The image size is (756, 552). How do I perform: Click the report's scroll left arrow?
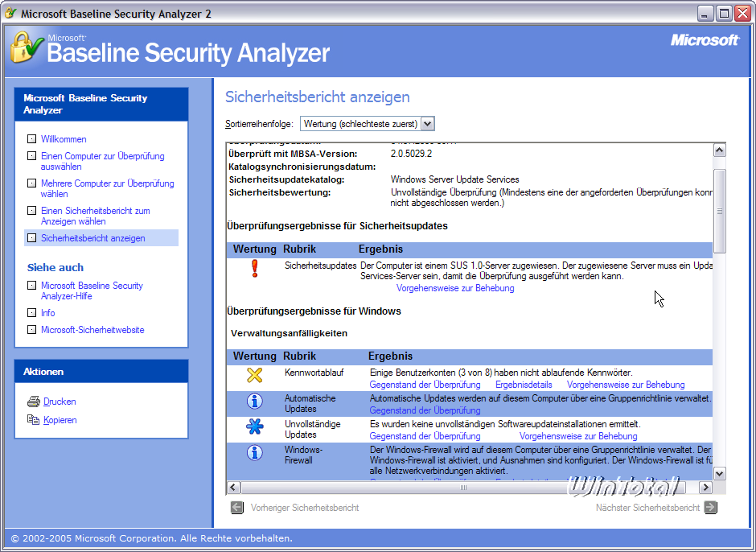click(x=233, y=488)
